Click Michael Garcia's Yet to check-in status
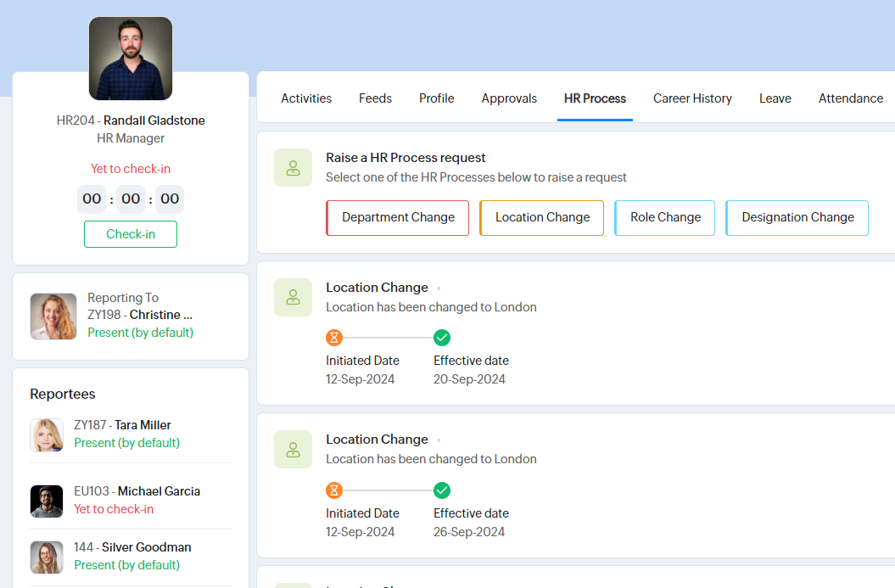895x588 pixels. pyautogui.click(x=114, y=508)
